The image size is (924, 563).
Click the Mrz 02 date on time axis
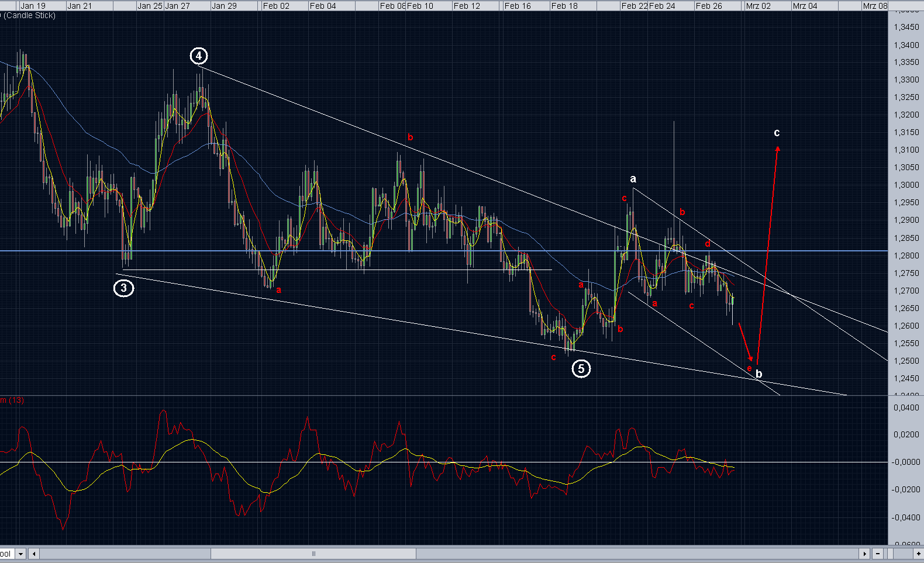pos(758,6)
